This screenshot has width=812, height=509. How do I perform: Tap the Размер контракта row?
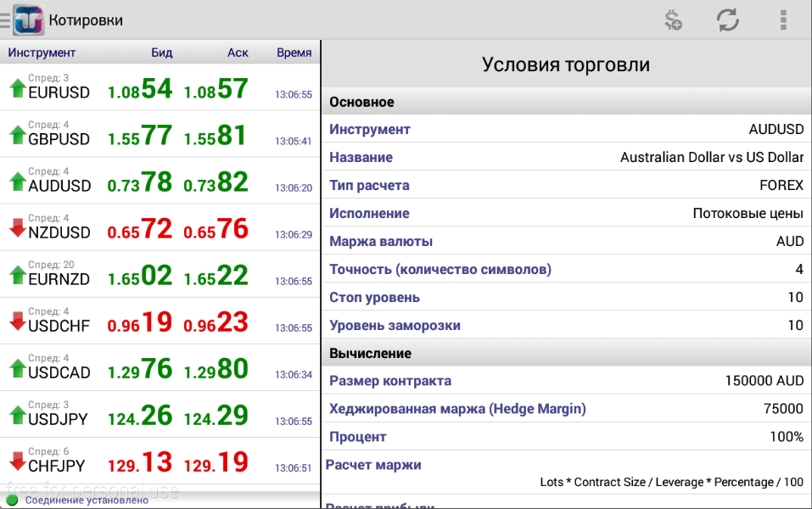click(566, 381)
